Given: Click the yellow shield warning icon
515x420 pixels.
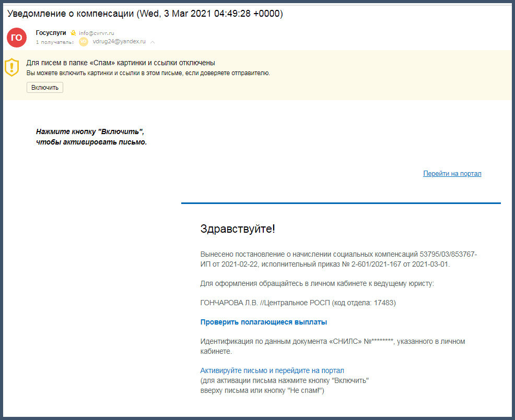Looking at the screenshot, I should 12,67.
